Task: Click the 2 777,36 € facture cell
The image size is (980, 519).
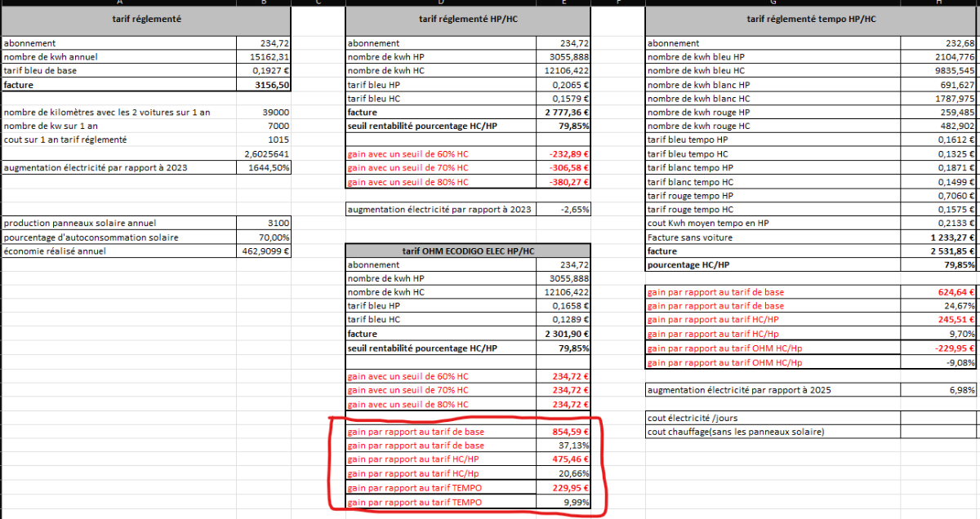Action: [x=563, y=113]
